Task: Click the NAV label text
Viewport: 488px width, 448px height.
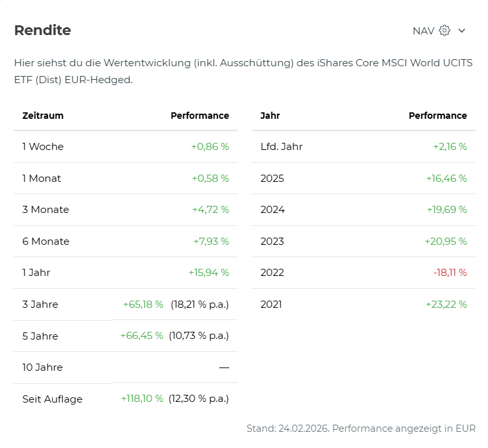Action: pyautogui.click(x=423, y=31)
